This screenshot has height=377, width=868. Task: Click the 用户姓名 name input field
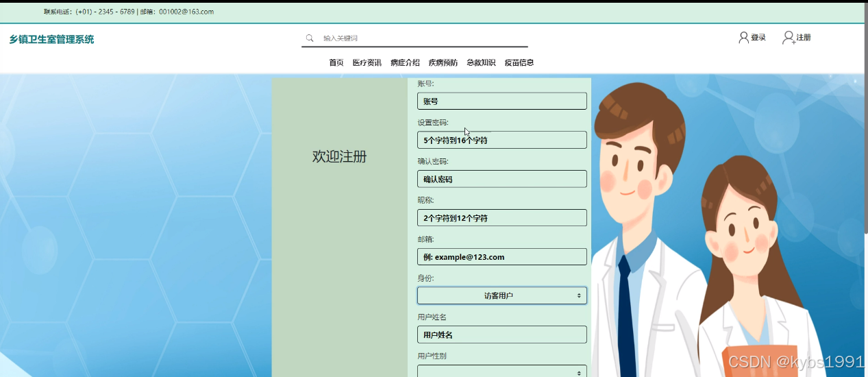click(x=502, y=335)
